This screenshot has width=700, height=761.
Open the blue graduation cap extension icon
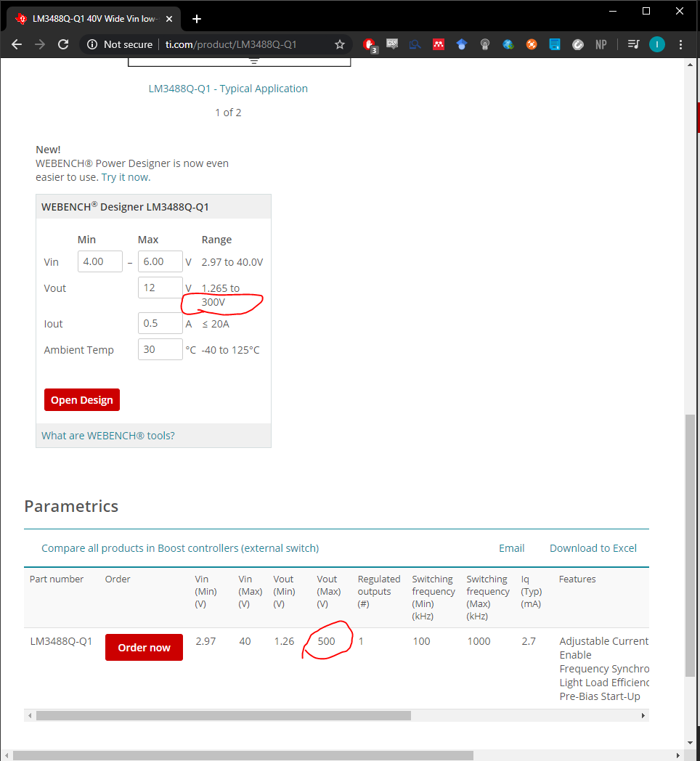pyautogui.click(x=462, y=44)
